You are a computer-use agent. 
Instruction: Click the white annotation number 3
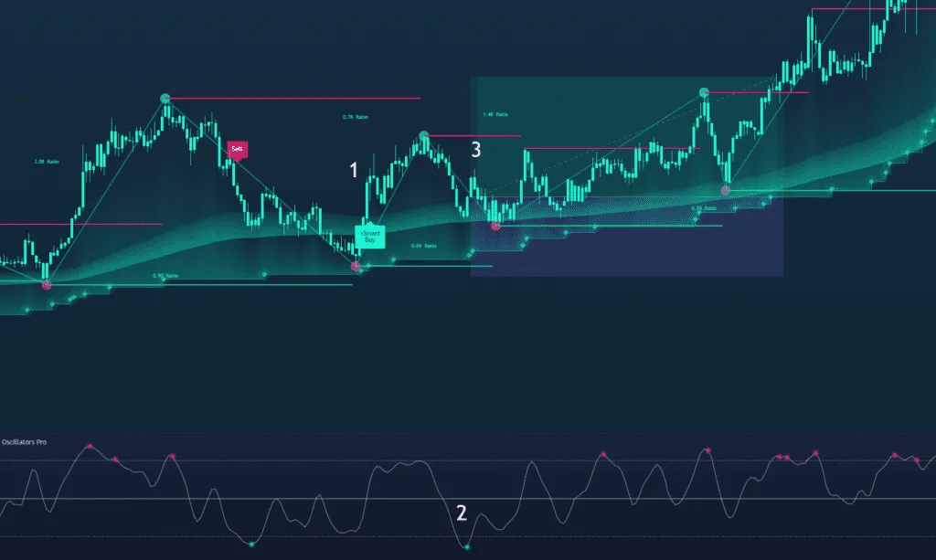[475, 151]
